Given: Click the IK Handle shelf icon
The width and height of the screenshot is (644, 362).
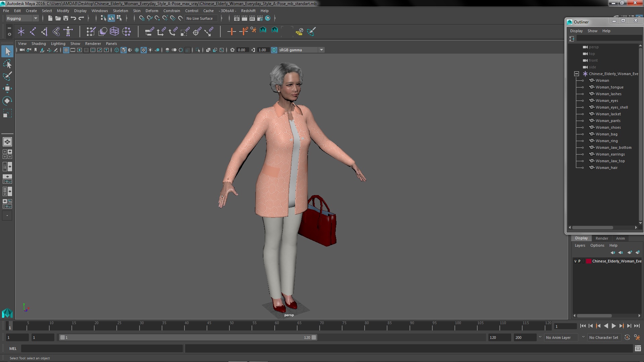Looking at the screenshot, I should click(45, 32).
